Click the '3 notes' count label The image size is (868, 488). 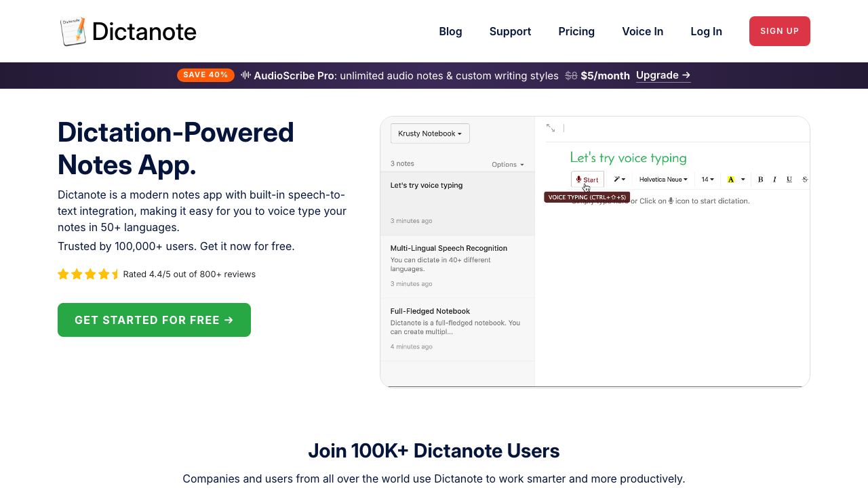click(x=402, y=163)
